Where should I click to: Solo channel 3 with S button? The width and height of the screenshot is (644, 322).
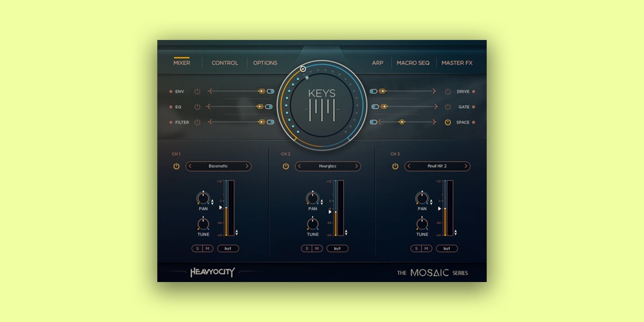pyautogui.click(x=416, y=249)
